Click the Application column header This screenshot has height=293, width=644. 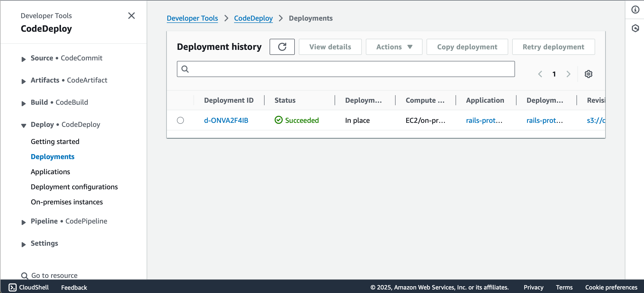pyautogui.click(x=485, y=100)
